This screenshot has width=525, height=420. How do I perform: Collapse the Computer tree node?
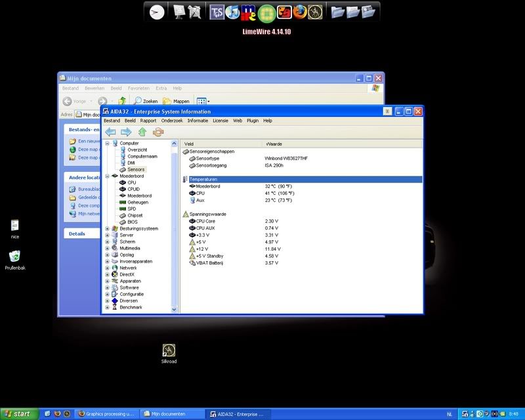point(108,143)
